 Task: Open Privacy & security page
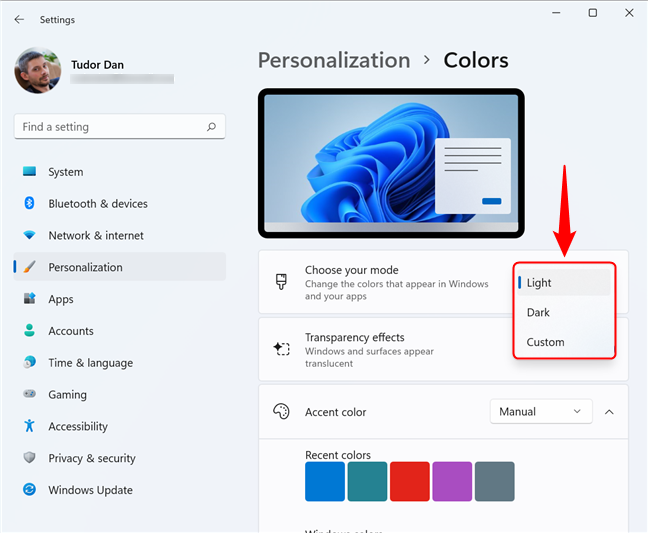point(120,458)
